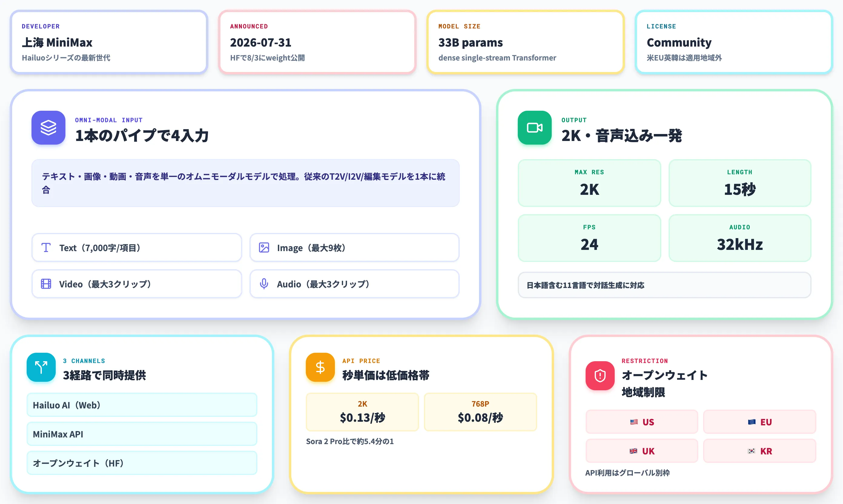This screenshot has height=504, width=843.
Task: Click the Video film-strip icon
Action: point(46,284)
